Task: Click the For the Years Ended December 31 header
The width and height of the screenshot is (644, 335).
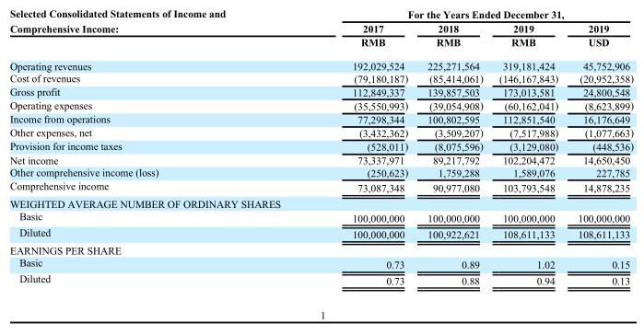Action: [486, 15]
